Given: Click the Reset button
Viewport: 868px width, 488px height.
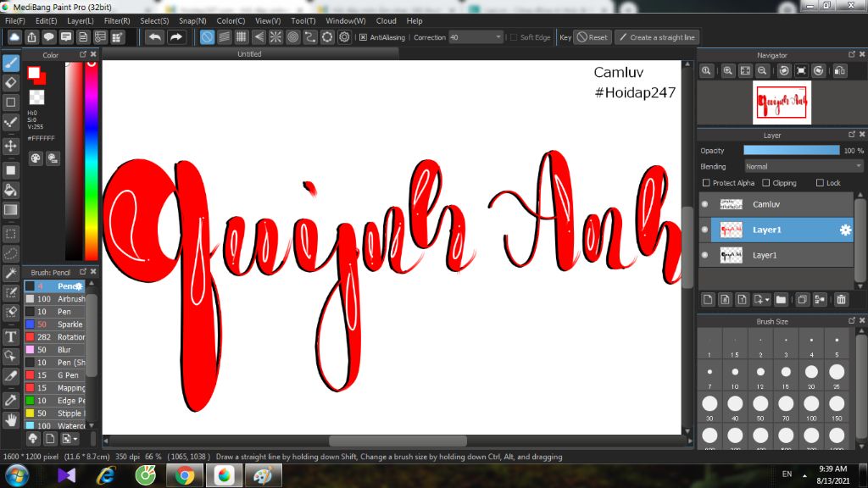Looking at the screenshot, I should coord(593,37).
